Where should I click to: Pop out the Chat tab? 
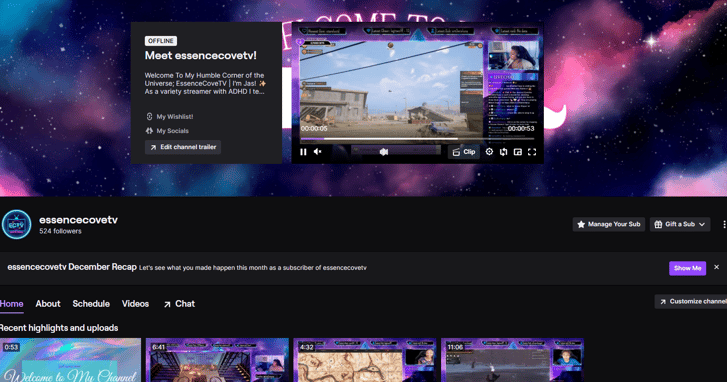click(x=179, y=304)
